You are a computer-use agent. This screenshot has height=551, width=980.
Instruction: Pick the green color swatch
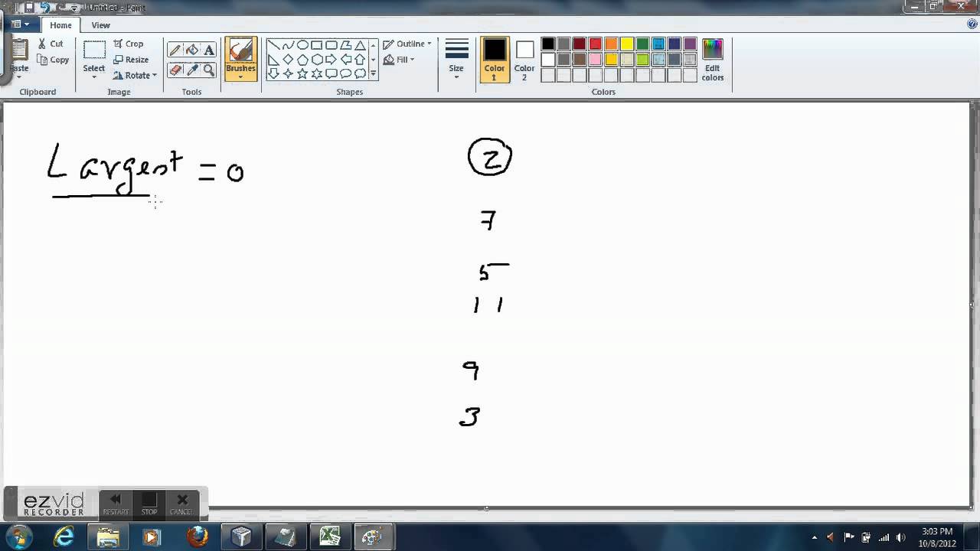click(643, 44)
